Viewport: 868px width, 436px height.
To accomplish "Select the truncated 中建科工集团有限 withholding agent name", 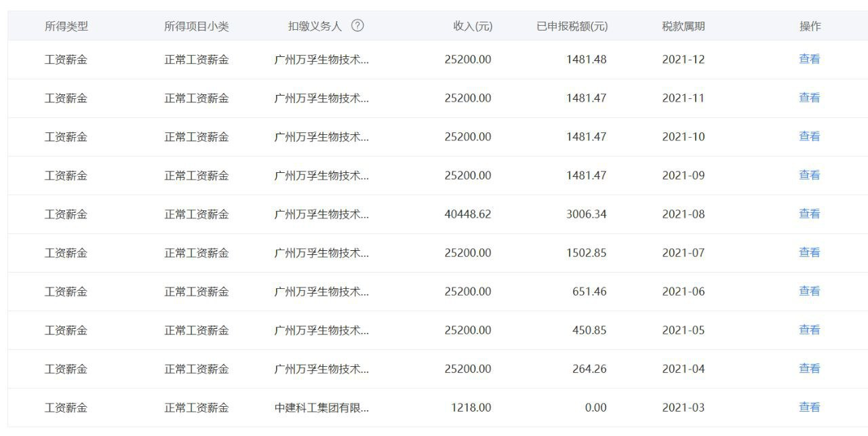I will [321, 408].
